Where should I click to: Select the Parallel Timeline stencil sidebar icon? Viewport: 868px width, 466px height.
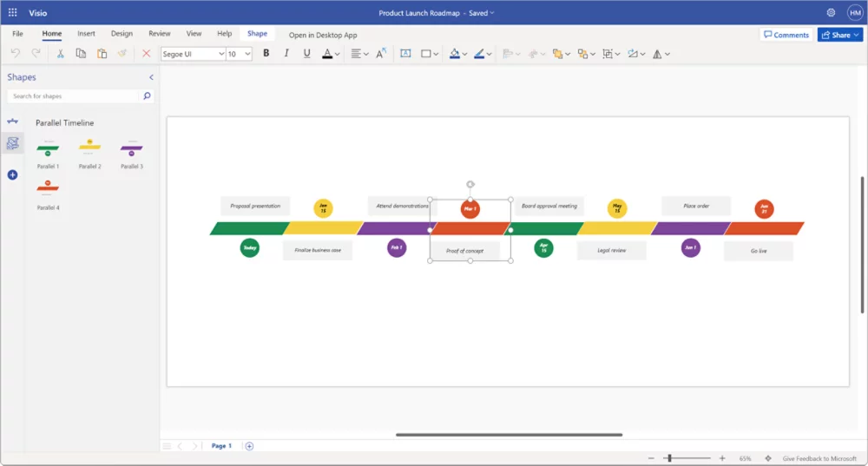tap(12, 143)
